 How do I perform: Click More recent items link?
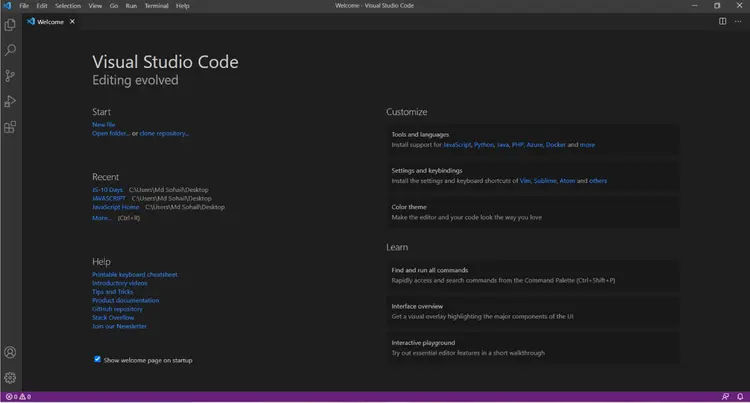coord(101,218)
